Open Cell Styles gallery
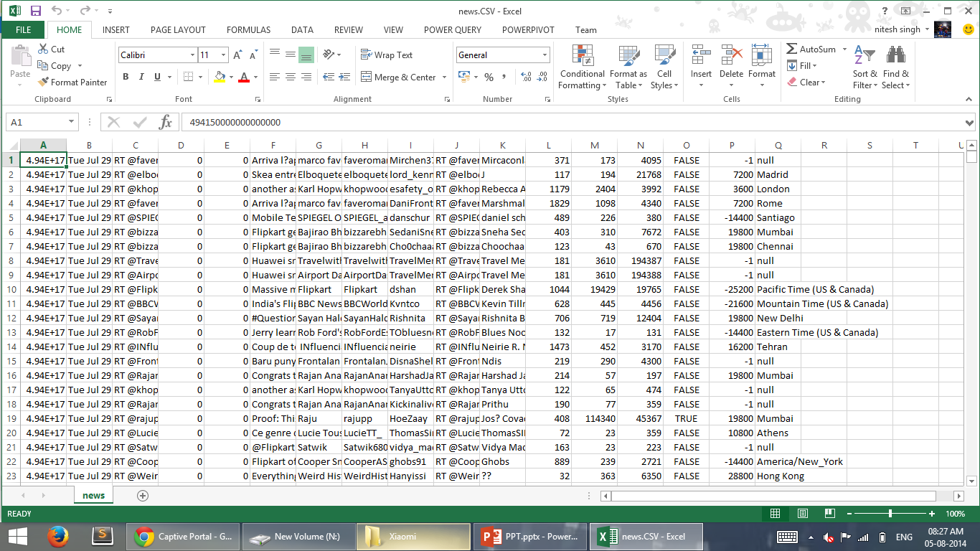This screenshot has width=980, height=551. (x=664, y=67)
